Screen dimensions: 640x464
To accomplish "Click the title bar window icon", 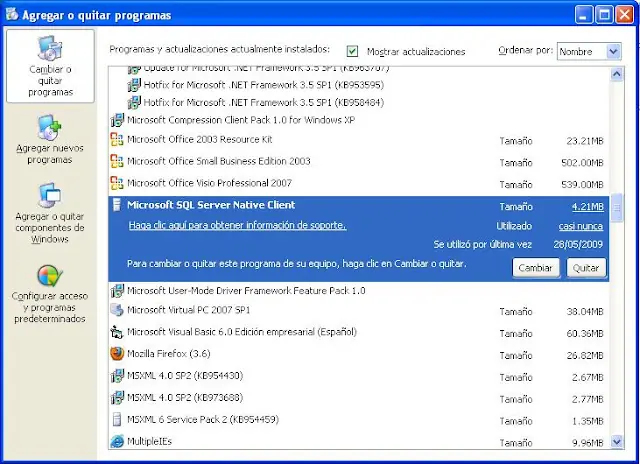I will 12,14.
